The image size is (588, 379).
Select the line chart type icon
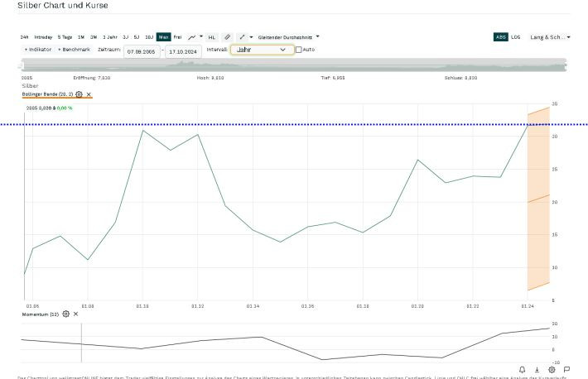191,37
